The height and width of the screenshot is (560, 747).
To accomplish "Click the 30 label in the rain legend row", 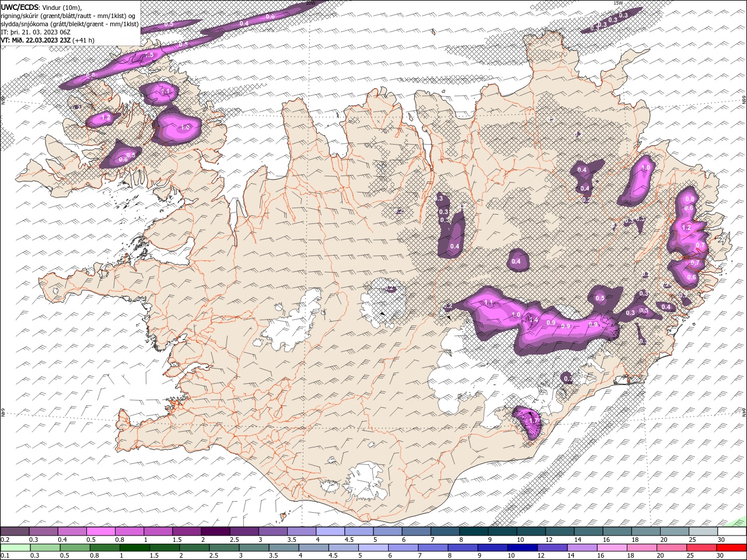I will point(721,556).
